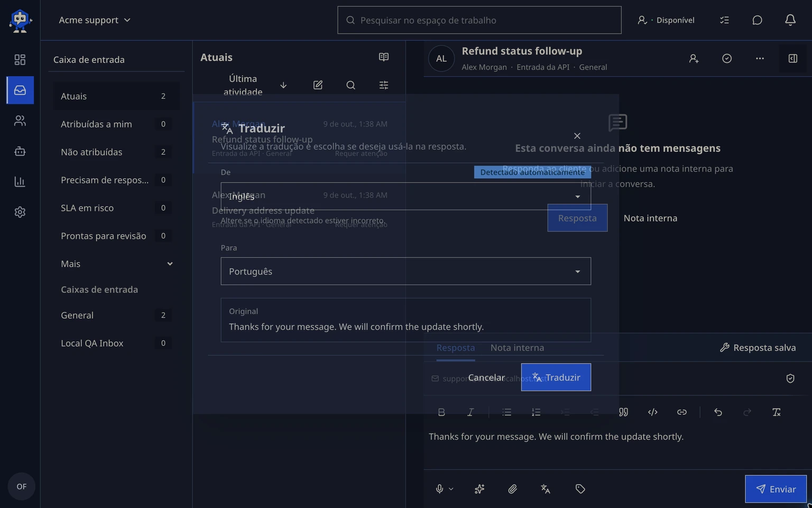The image size is (812, 508).
Task: Select the Resposta tab in composer
Action: pyautogui.click(x=455, y=348)
